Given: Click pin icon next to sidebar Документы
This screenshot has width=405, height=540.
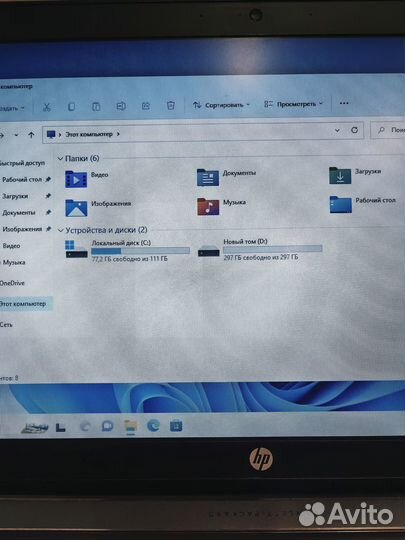Looking at the screenshot, I should [48, 212].
